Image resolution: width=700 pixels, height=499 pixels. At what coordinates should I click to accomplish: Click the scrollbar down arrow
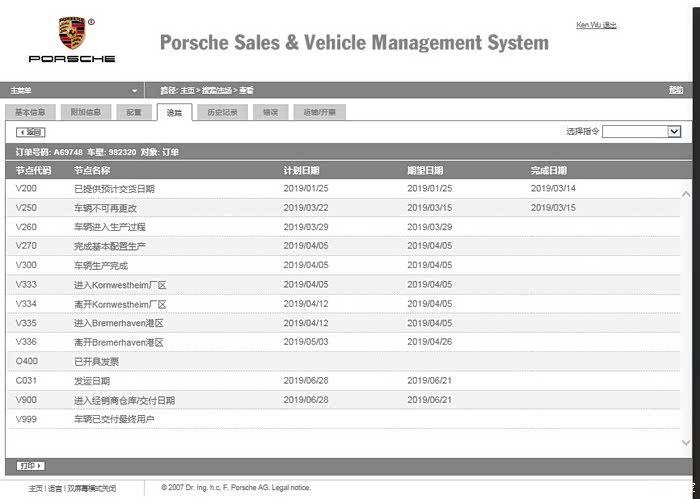(x=686, y=442)
